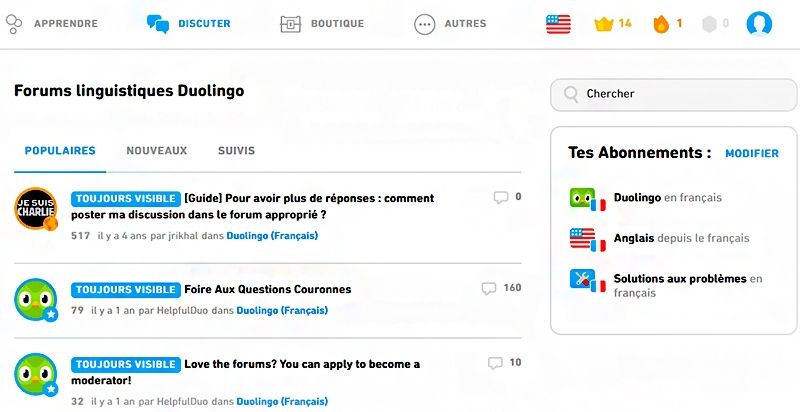Click the US flag language icon

coord(558,23)
